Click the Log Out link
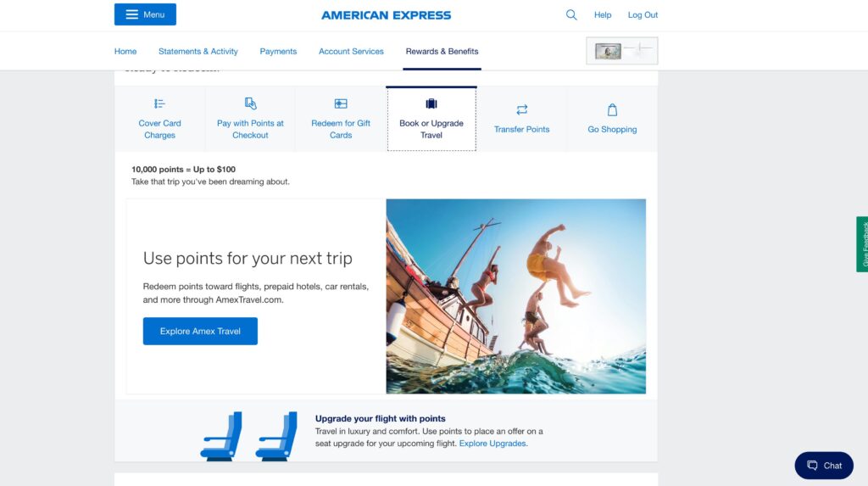 point(643,15)
